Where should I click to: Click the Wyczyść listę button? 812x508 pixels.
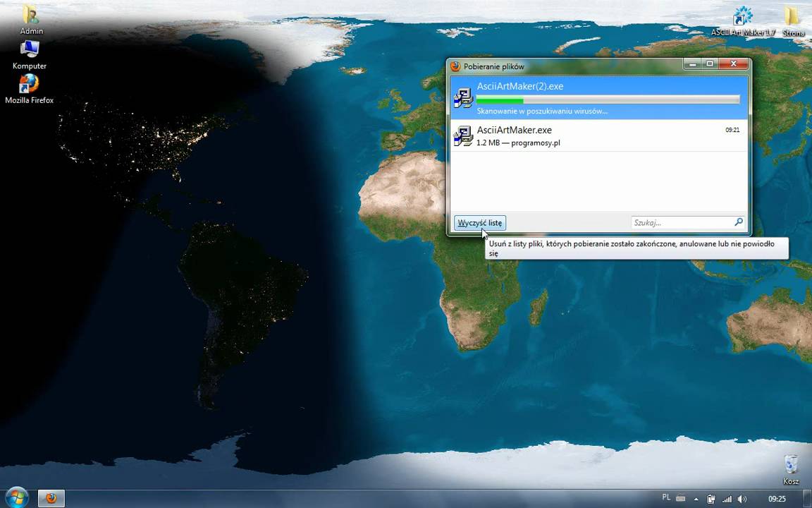tap(480, 223)
